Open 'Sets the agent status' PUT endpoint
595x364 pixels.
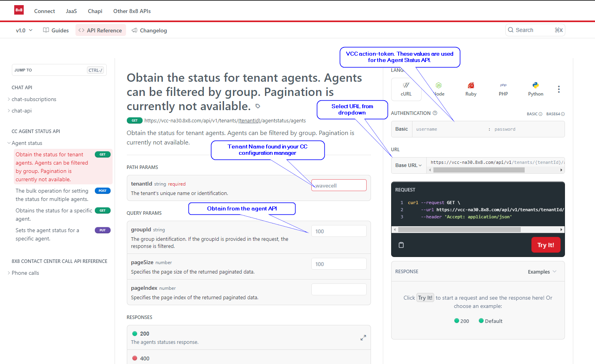pyautogui.click(x=63, y=235)
